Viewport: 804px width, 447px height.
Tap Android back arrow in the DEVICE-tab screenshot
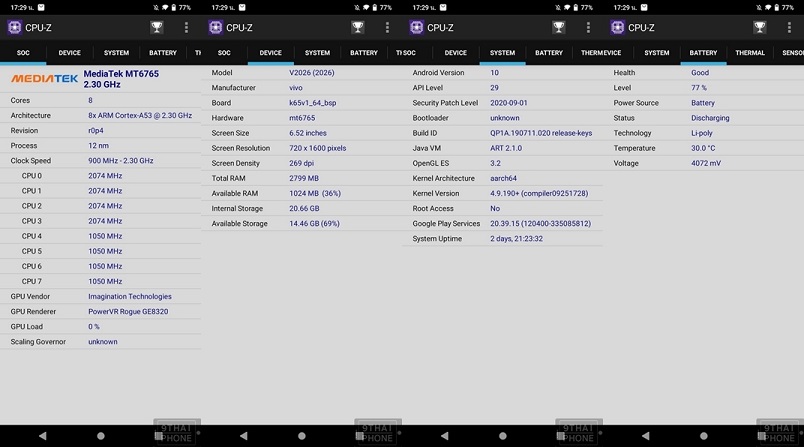click(x=244, y=436)
